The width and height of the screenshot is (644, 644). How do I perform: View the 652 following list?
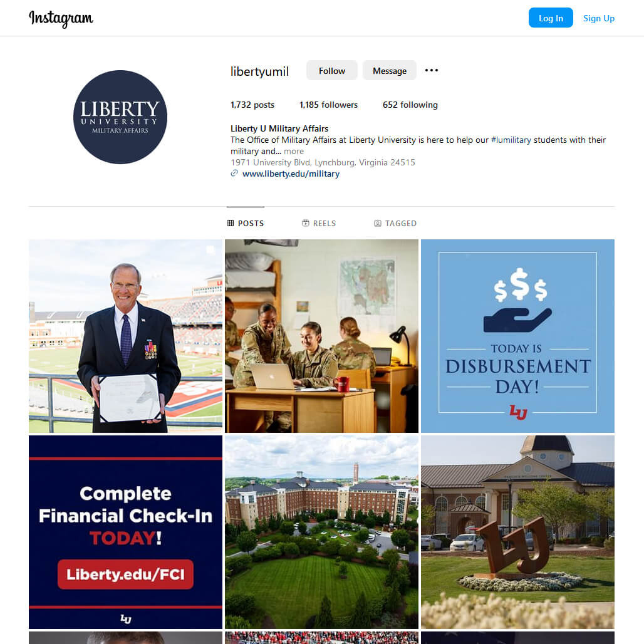(410, 105)
